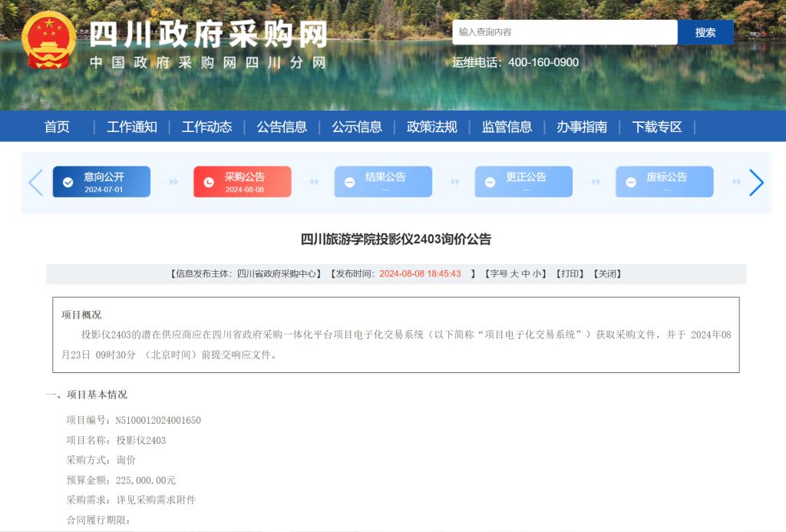Viewport: 786px width, 532px height.
Task: Click the 合同履行期限 line
Action: click(x=98, y=520)
